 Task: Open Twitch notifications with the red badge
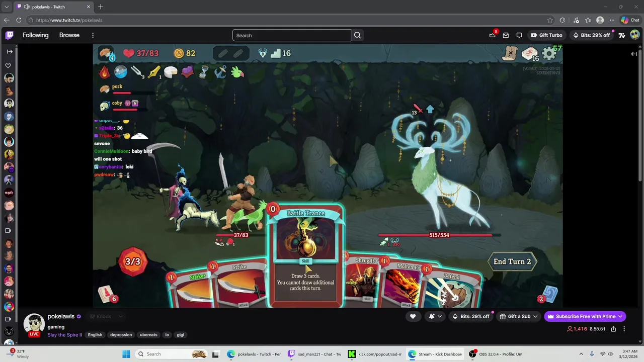click(493, 35)
